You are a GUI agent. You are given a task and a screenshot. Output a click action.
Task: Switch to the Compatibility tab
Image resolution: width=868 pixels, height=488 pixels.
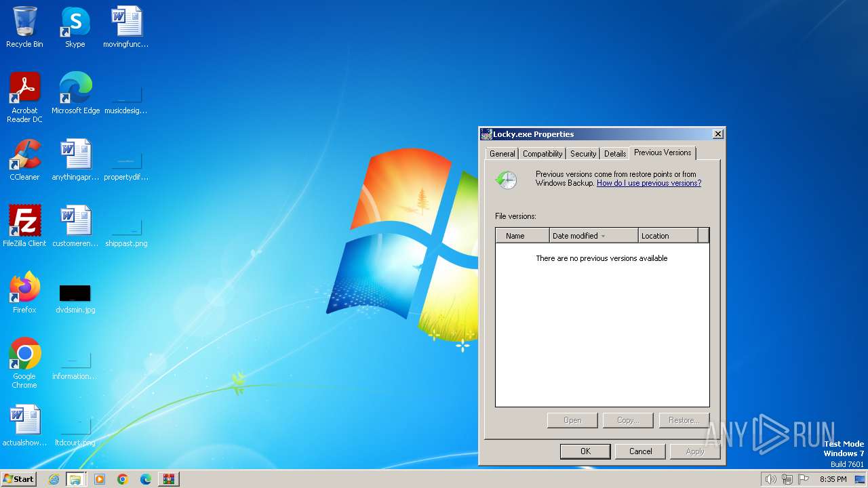(x=542, y=154)
